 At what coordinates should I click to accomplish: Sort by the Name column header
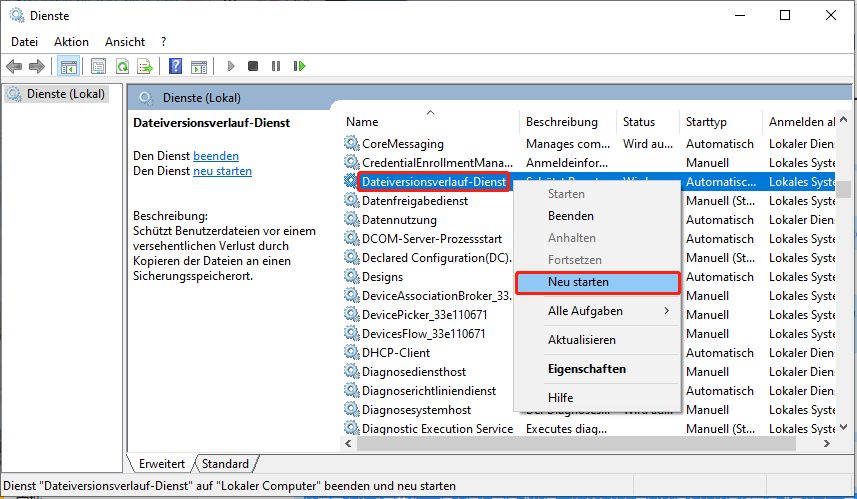[430, 121]
